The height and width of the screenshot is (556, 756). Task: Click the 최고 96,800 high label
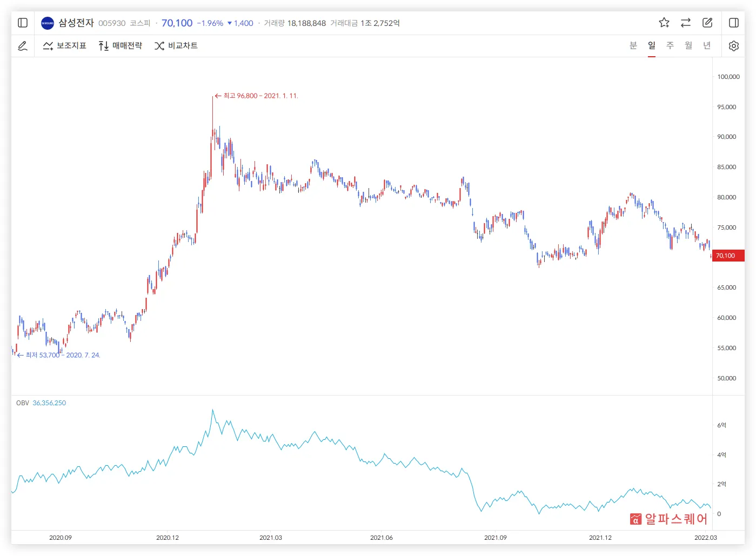point(256,96)
